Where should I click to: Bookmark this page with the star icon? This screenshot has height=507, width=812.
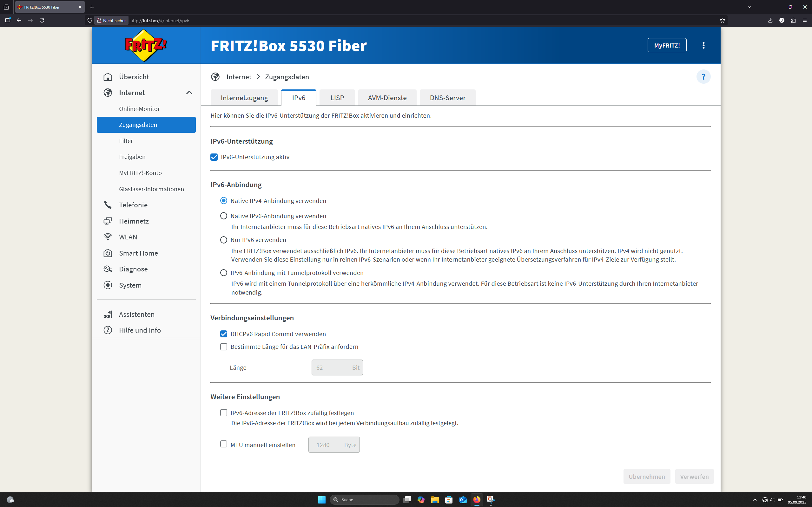(x=723, y=21)
